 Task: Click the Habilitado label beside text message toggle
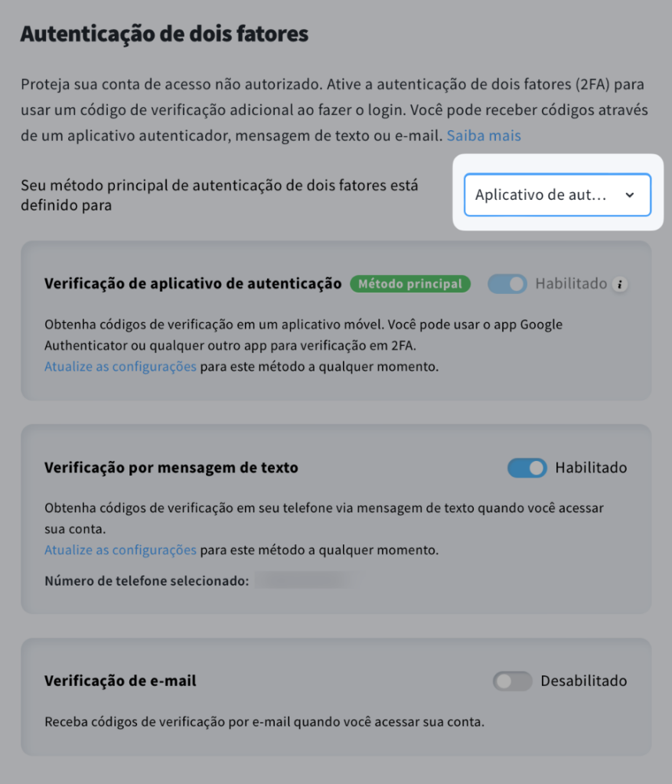tap(591, 468)
